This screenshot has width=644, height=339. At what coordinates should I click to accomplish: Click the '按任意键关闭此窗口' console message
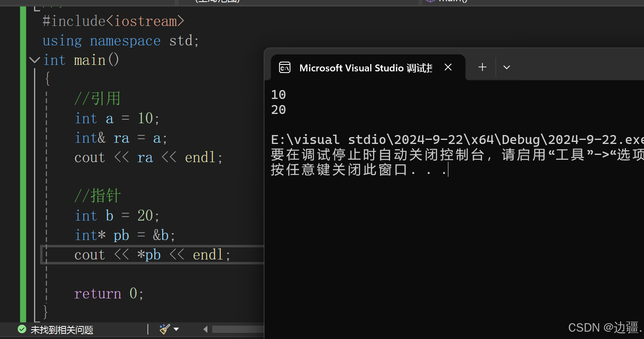pyautogui.click(x=358, y=170)
